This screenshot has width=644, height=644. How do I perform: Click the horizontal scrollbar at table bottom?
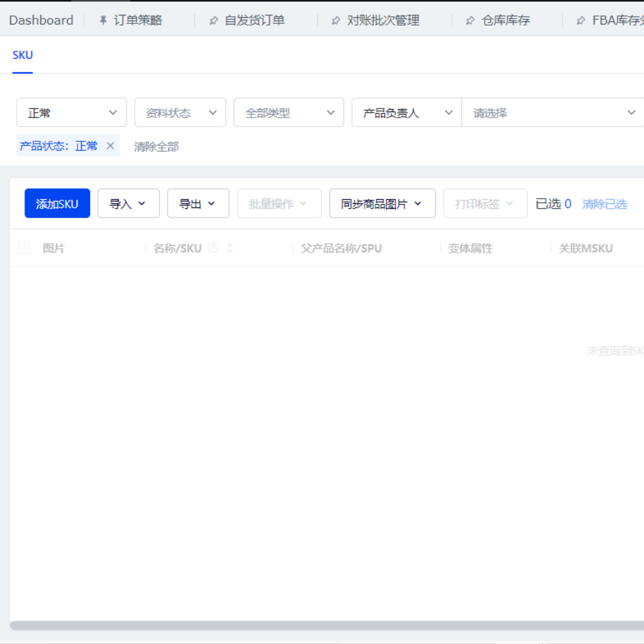point(322,626)
